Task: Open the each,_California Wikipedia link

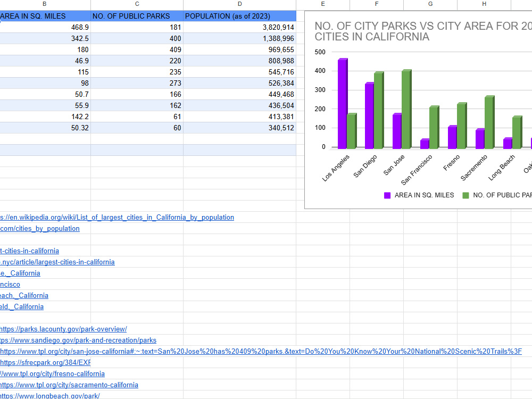Action: 24,295
